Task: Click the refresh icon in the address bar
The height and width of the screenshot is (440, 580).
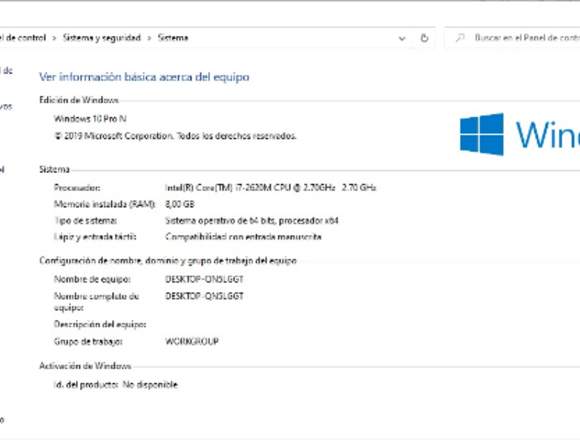Action: pyautogui.click(x=425, y=38)
